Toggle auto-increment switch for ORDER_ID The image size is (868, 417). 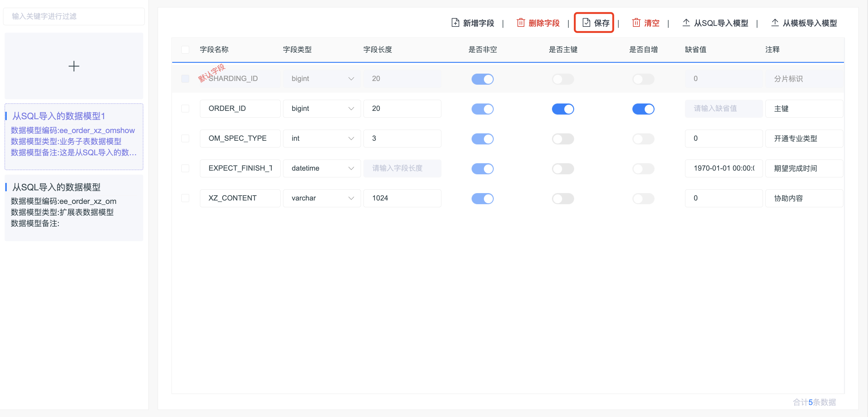[643, 109]
